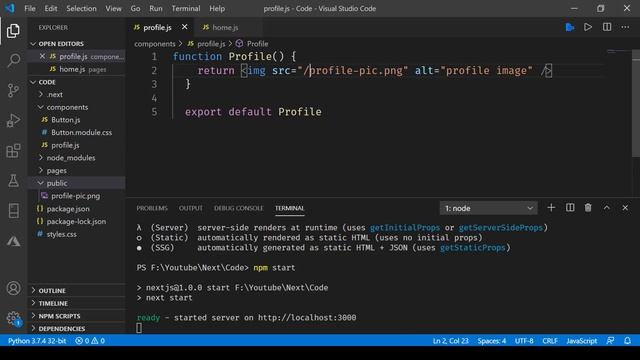Maximize the panel with up chevron

[607, 208]
